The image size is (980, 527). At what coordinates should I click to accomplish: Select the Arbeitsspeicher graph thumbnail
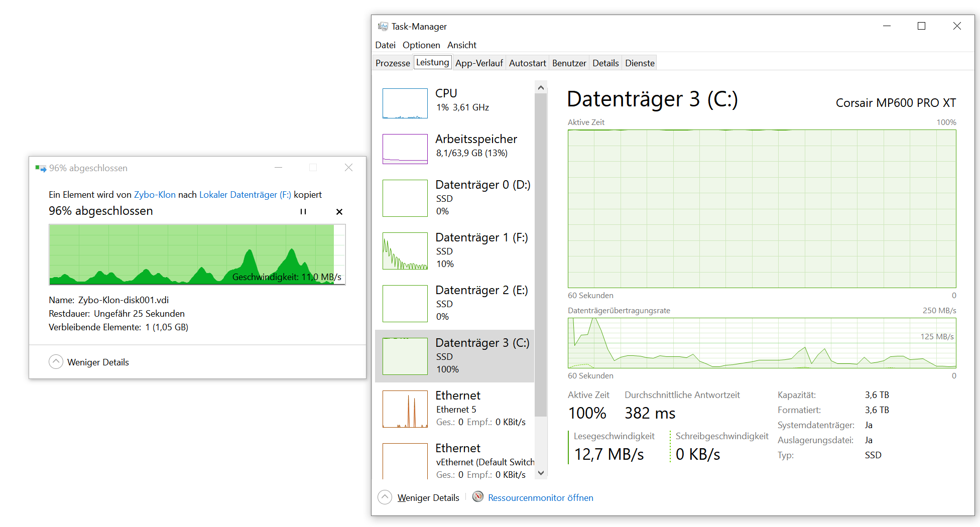click(405, 149)
